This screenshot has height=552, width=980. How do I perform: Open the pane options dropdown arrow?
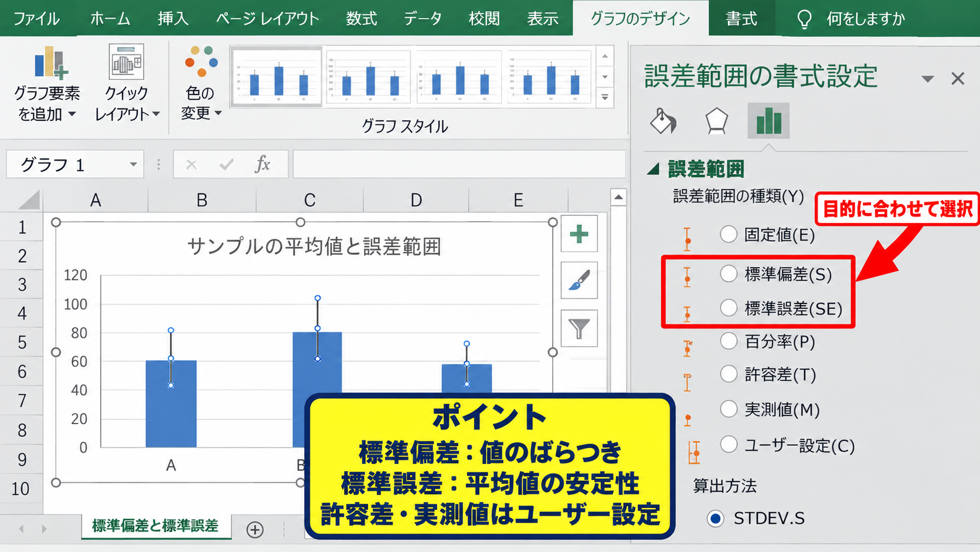pos(927,79)
